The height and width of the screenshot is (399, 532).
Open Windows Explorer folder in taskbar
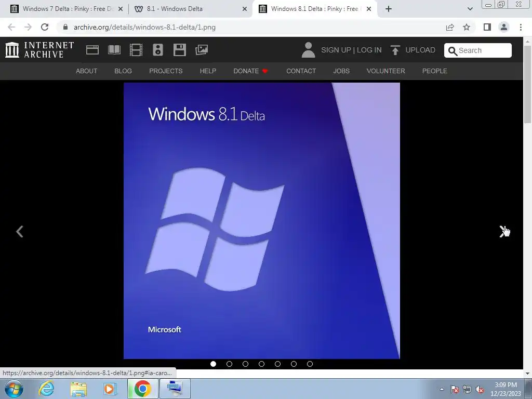pos(78,389)
